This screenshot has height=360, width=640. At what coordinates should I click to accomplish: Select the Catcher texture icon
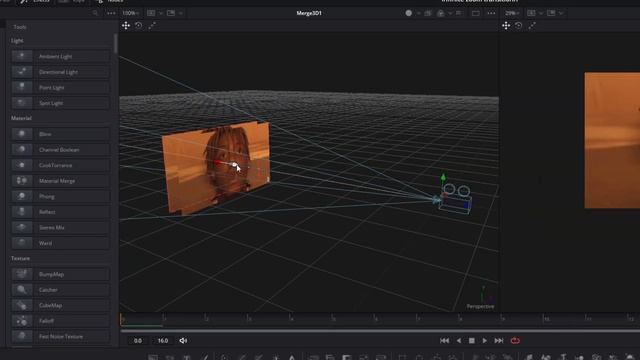22,289
